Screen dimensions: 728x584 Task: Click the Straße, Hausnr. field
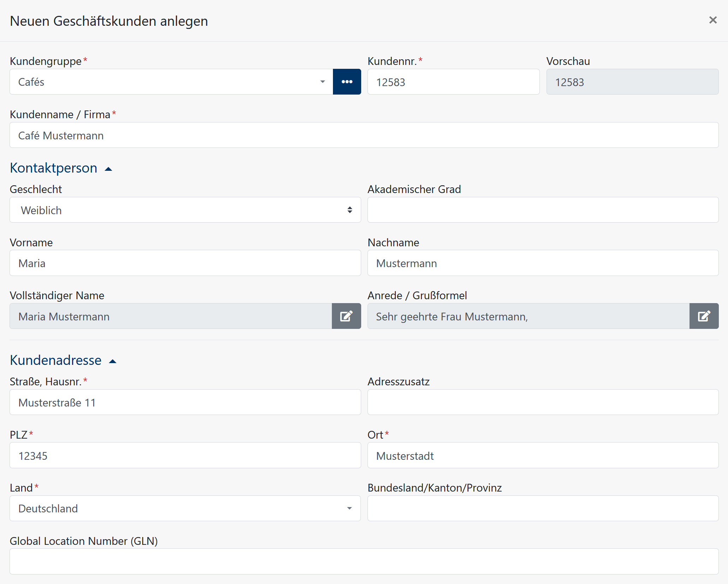(x=185, y=402)
